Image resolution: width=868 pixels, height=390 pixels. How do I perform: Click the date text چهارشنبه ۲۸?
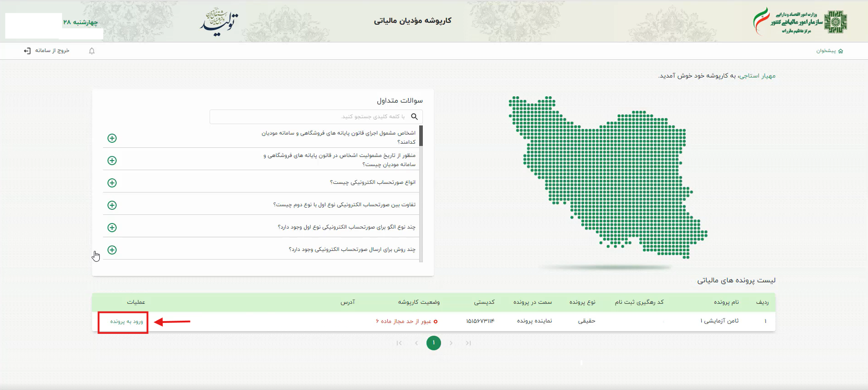point(81,22)
